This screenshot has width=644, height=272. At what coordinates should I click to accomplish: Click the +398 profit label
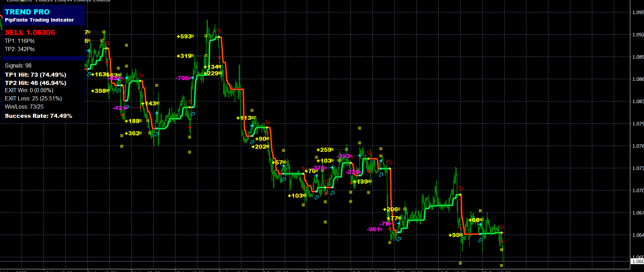[x=98, y=91]
